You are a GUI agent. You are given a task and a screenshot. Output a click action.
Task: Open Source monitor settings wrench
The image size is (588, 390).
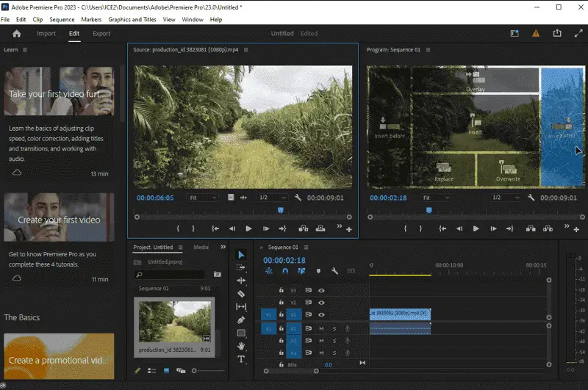[298, 198]
